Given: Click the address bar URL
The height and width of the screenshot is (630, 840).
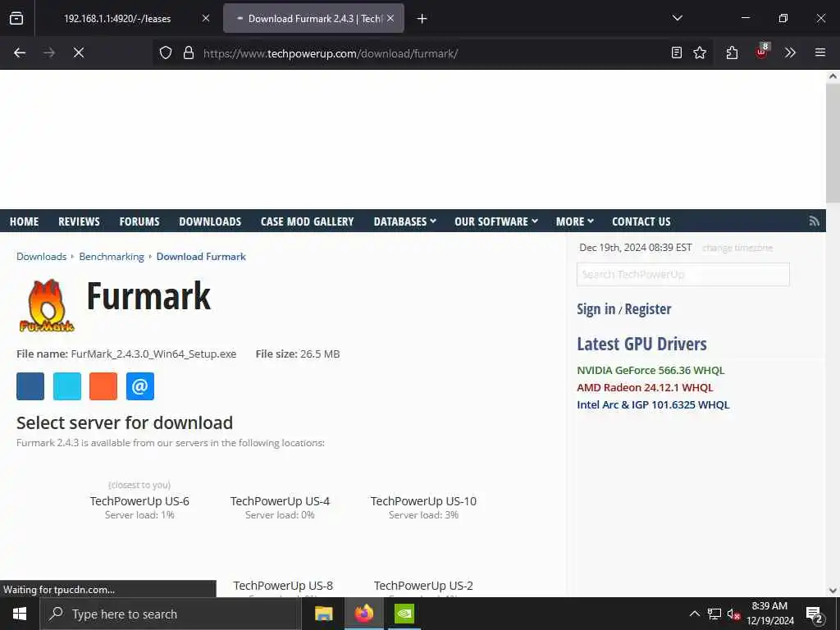Looking at the screenshot, I should 331,53.
